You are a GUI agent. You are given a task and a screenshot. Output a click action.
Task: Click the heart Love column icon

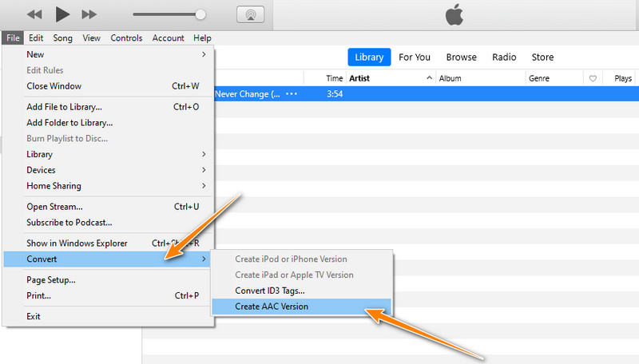point(593,78)
